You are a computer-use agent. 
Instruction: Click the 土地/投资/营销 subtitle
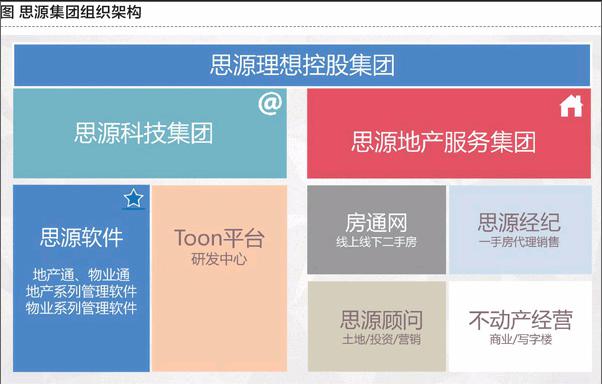(382, 339)
